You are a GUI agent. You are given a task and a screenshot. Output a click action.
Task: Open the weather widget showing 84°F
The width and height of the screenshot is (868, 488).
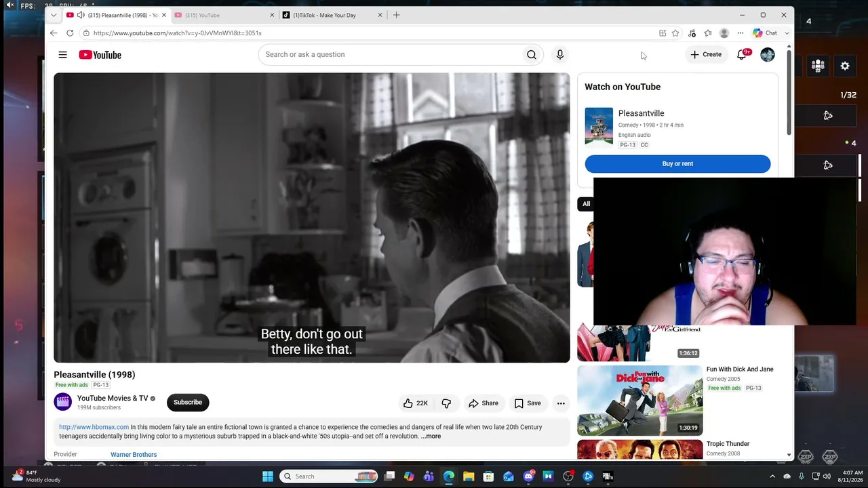coord(37,476)
